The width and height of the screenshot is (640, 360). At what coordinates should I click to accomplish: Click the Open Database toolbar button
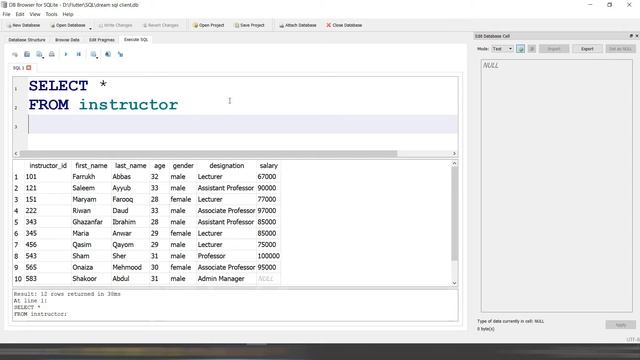[x=68, y=25]
